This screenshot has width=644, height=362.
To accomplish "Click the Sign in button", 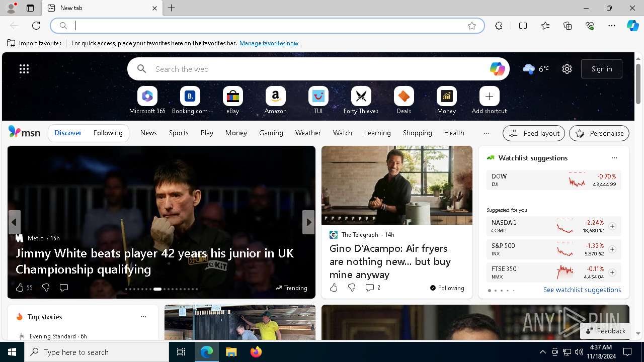I will click(x=601, y=69).
